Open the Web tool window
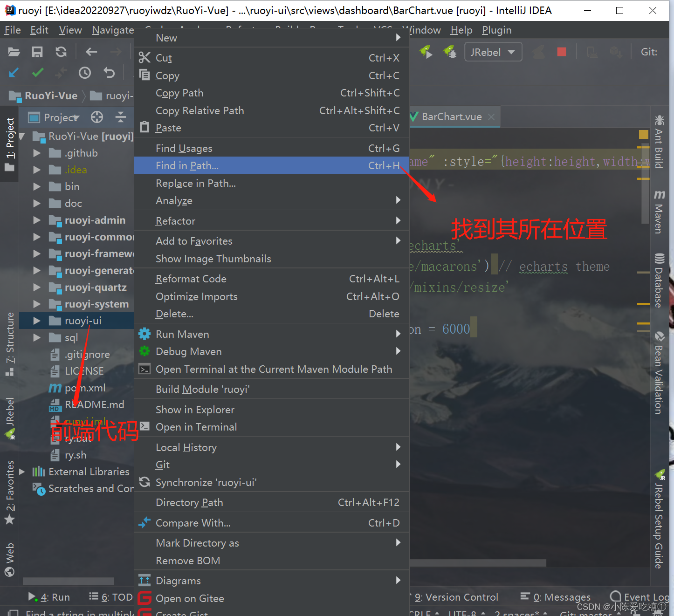Screen dimensions: 674x616 [10, 559]
